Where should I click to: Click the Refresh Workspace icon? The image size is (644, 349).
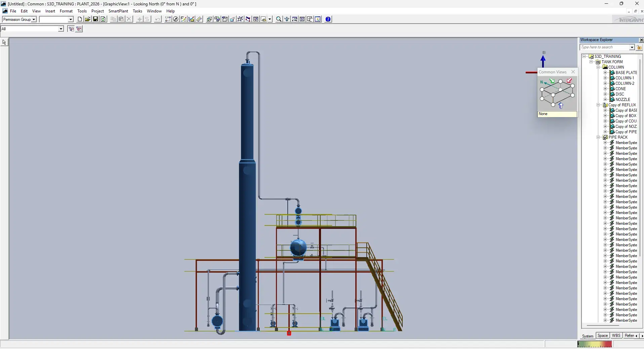(x=103, y=19)
